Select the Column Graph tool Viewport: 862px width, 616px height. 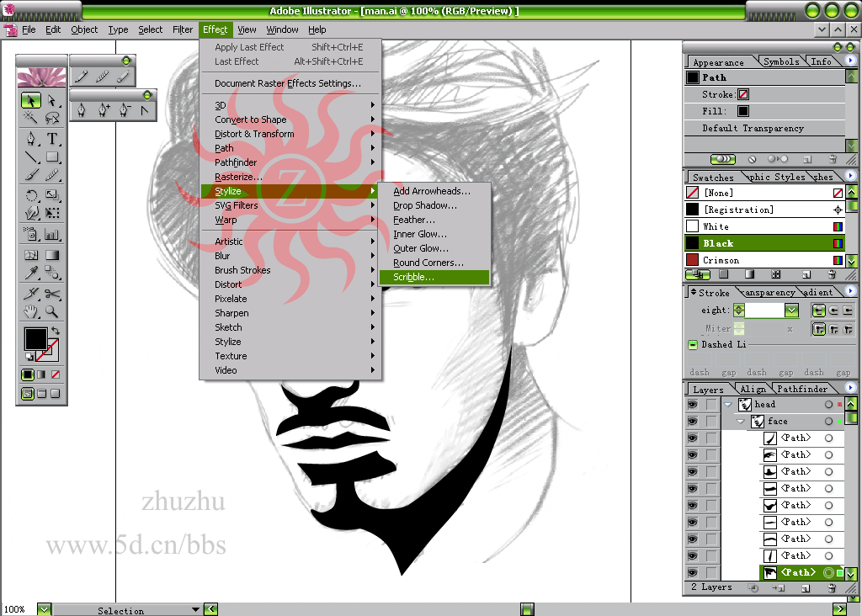[x=52, y=235]
